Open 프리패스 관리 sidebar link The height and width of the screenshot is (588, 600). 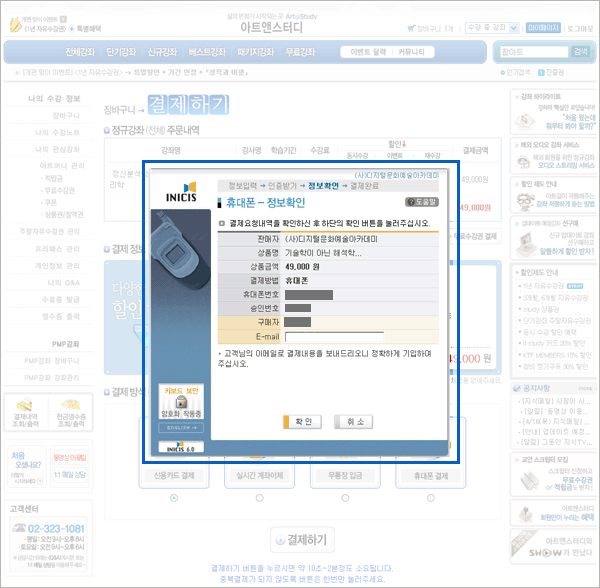tap(57, 249)
